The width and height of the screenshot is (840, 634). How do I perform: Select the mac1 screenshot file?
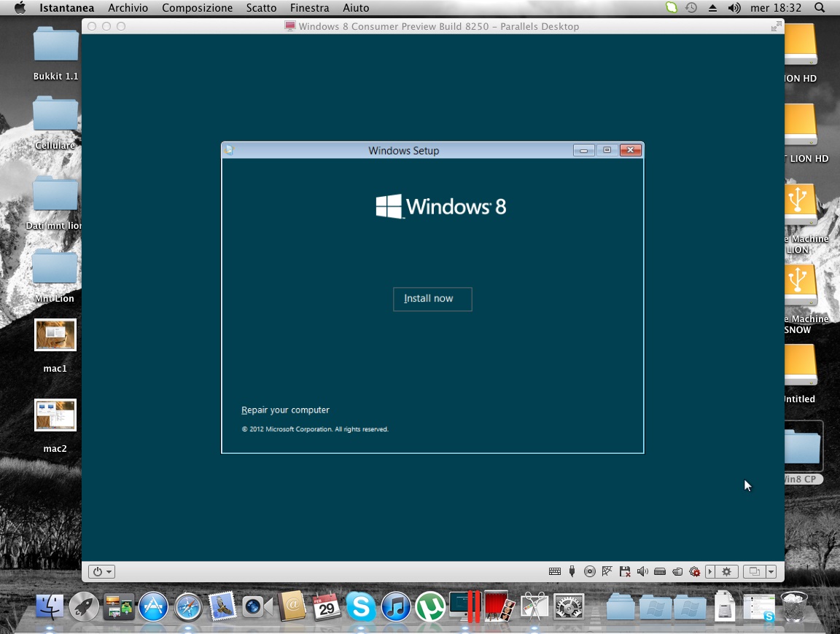click(x=55, y=346)
